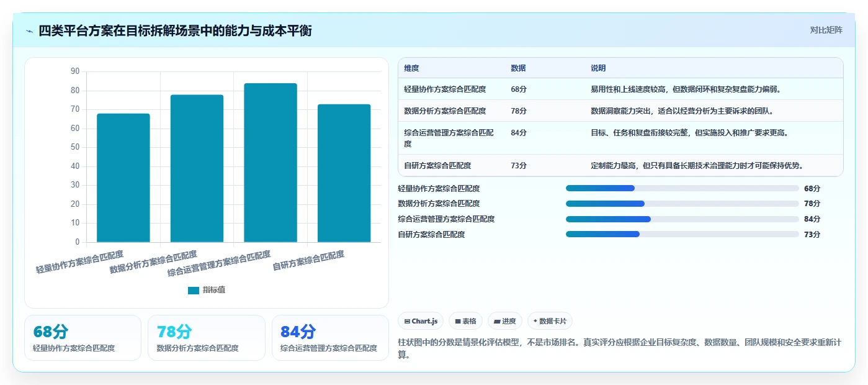Click the Chart.js chip icon
The image size is (868, 385).
pos(407,321)
